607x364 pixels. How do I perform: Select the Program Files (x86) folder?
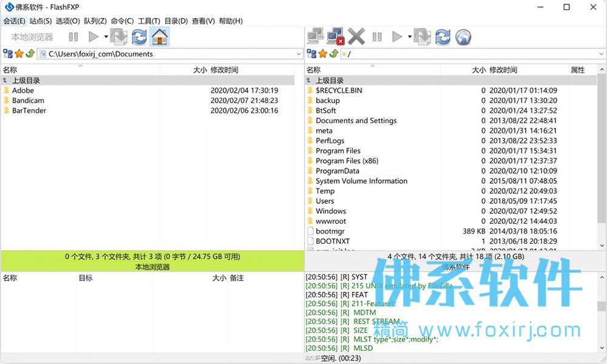(451, 161)
